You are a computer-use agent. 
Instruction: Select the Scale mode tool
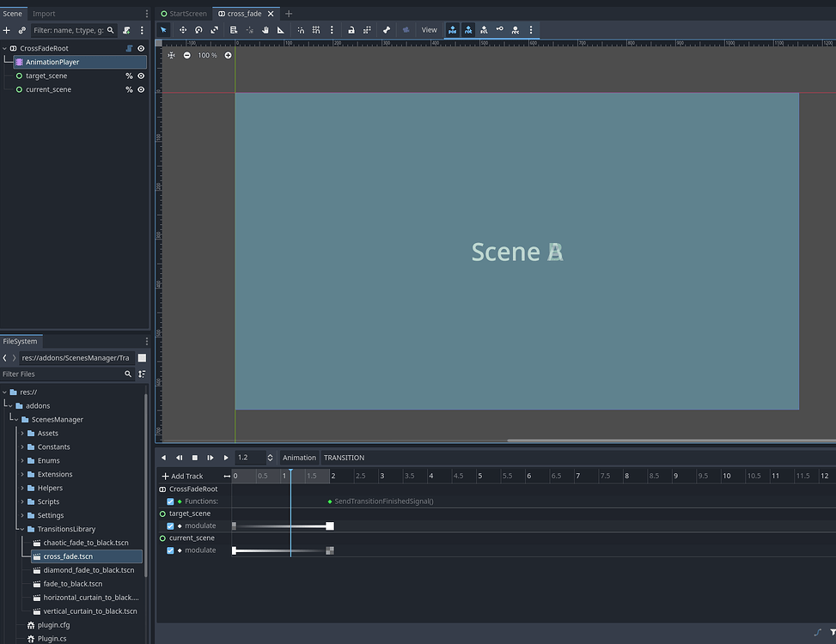click(214, 29)
